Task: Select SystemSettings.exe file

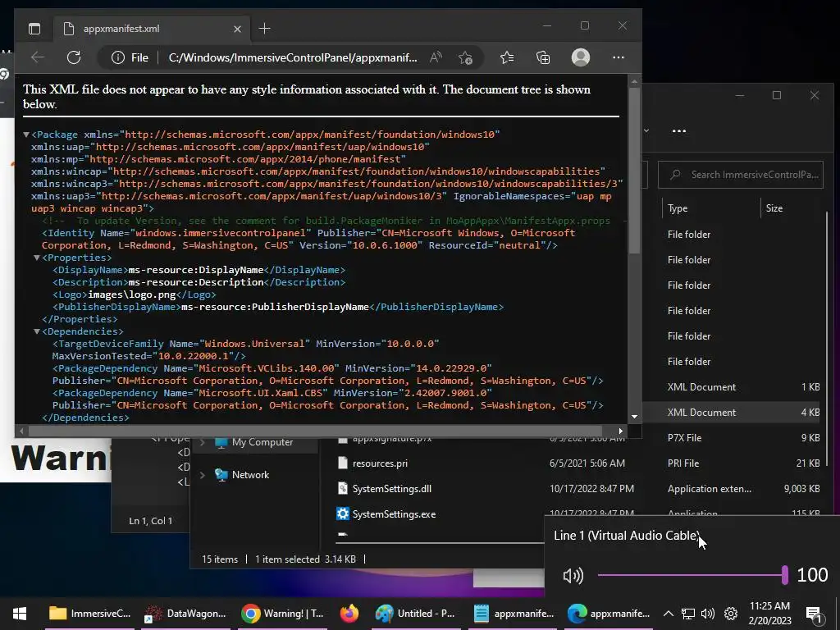Action: click(x=394, y=514)
